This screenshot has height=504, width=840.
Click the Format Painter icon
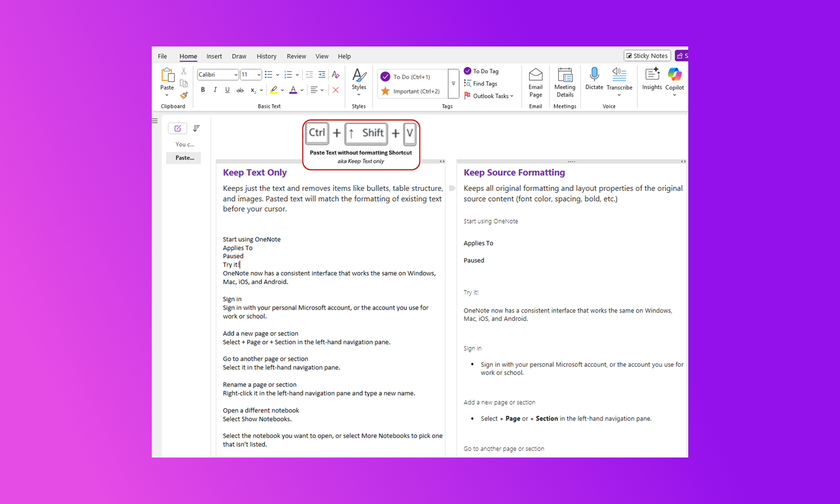184,95
